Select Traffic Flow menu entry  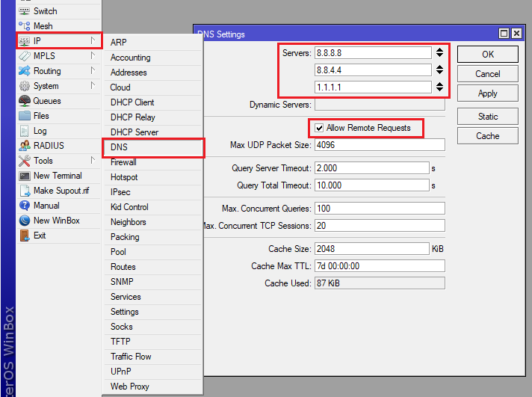152,357
